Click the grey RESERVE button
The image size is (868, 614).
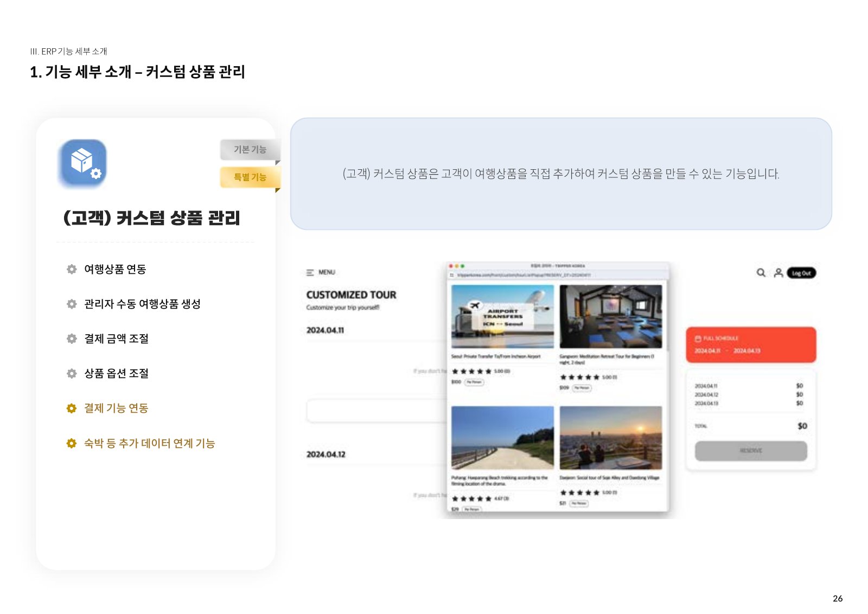click(751, 451)
